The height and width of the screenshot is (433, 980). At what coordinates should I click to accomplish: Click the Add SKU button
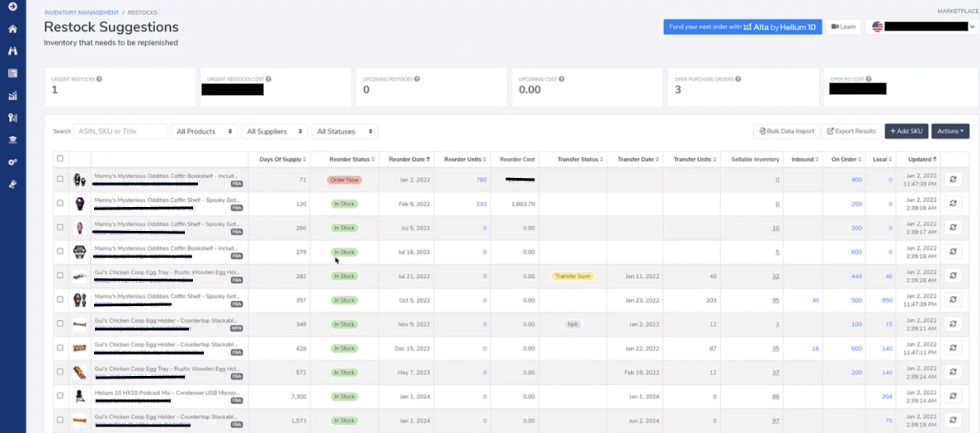point(907,131)
